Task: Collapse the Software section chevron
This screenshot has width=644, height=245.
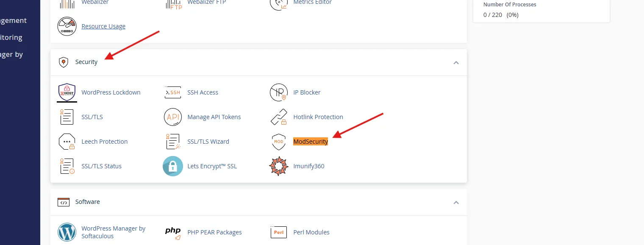Action: coord(456,202)
